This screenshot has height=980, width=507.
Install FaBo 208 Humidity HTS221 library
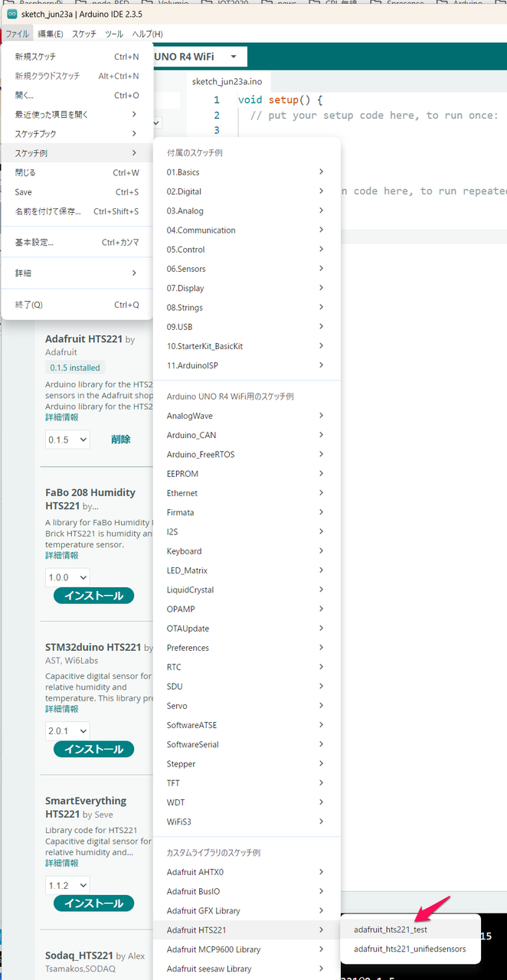[x=93, y=596]
